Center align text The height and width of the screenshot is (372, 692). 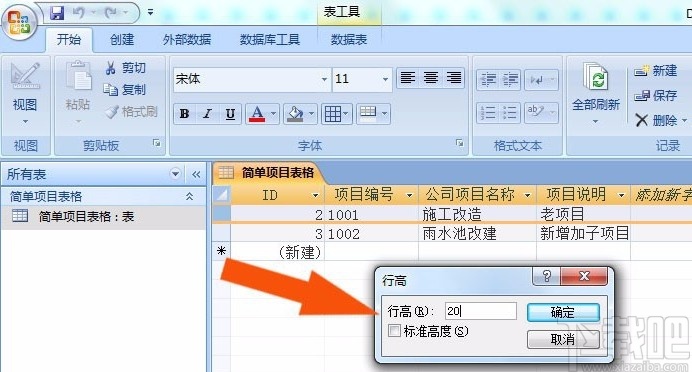[431, 79]
